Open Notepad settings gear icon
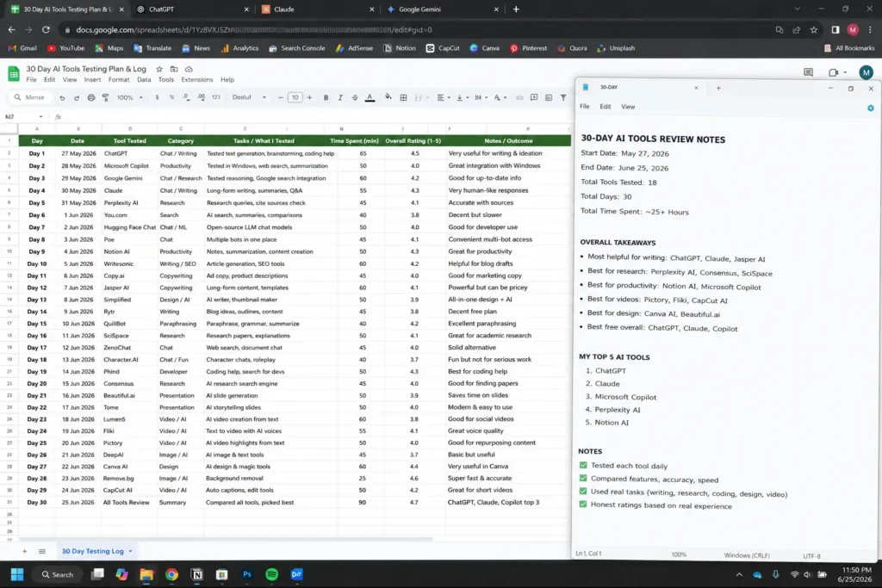 point(870,108)
